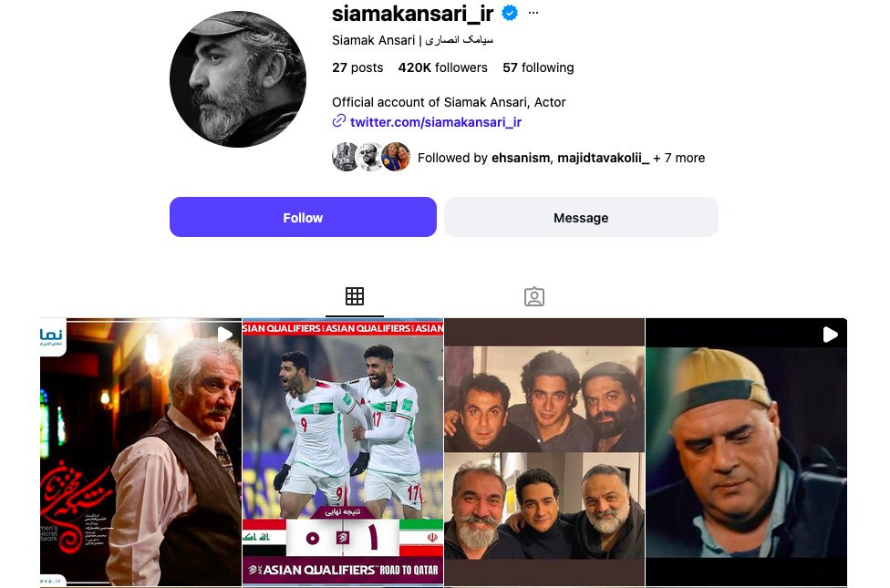This screenshot has height=588, width=890.
Task: Open the three-dot options menu beside username
Action: [533, 13]
